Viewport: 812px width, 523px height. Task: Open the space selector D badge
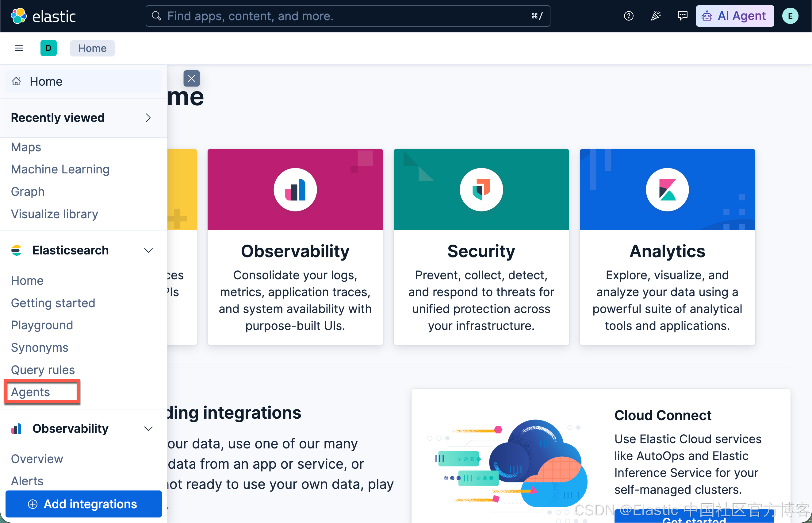click(x=48, y=48)
